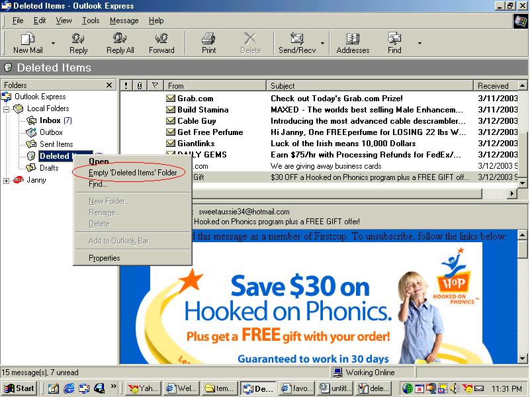Choose Properties in the context menu
This screenshot has height=397, width=532.
(x=132, y=258)
